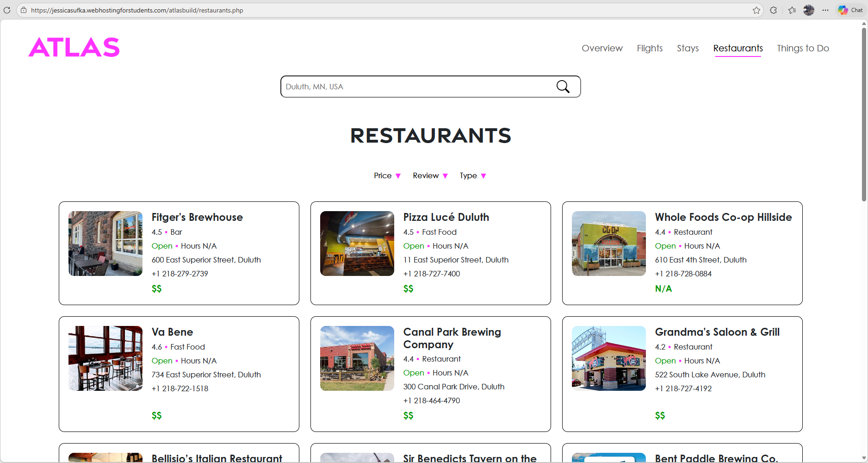Click the page vertical scrollbar thumb
Image resolution: width=868 pixels, height=463 pixels.
click(x=864, y=114)
